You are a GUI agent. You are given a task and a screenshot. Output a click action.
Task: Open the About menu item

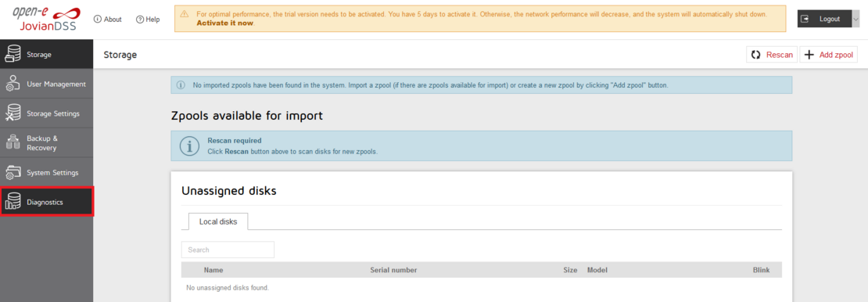tap(108, 19)
